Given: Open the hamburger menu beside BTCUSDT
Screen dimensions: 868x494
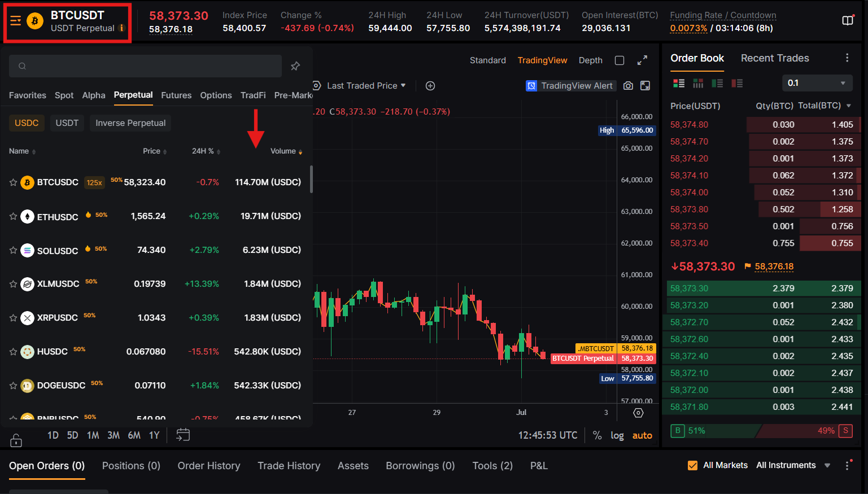Looking at the screenshot, I should [x=16, y=21].
